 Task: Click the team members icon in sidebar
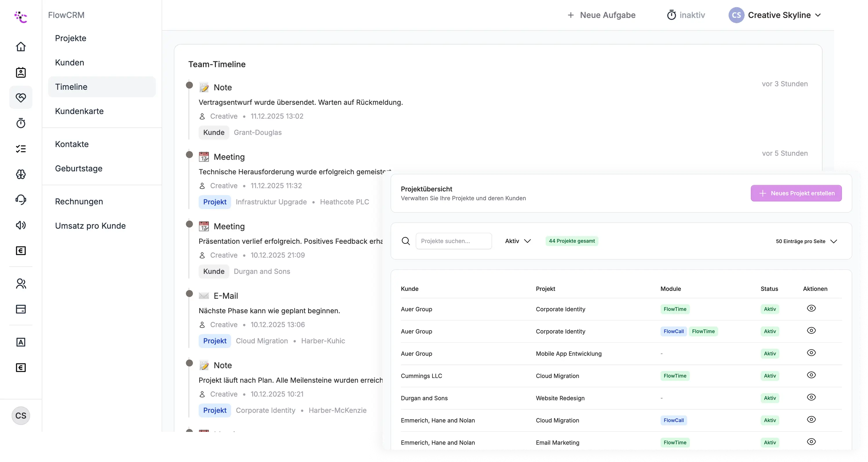(21, 283)
